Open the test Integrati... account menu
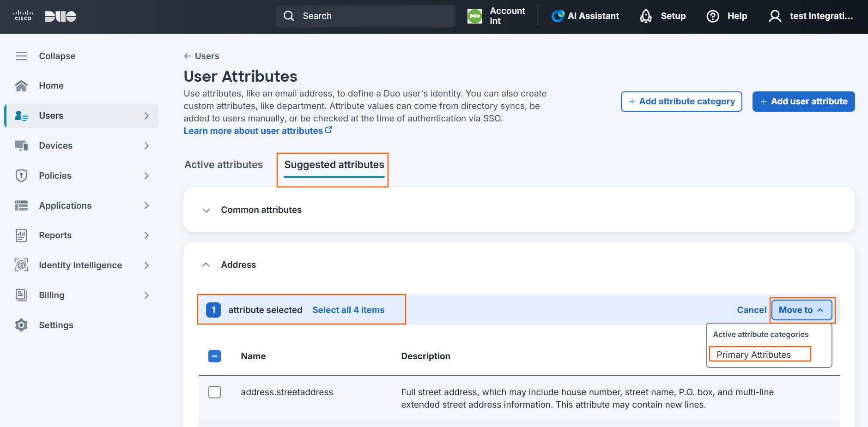The height and width of the screenshot is (427, 868). 811,16
